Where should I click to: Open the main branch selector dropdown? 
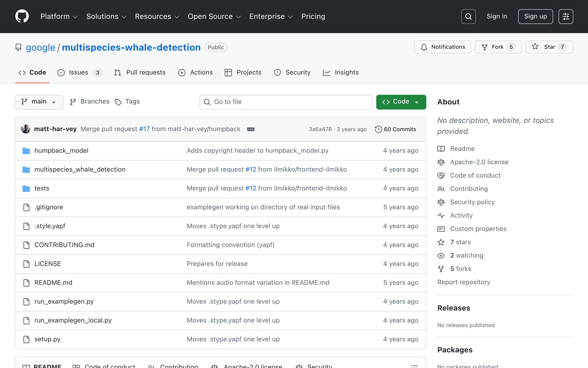39,102
